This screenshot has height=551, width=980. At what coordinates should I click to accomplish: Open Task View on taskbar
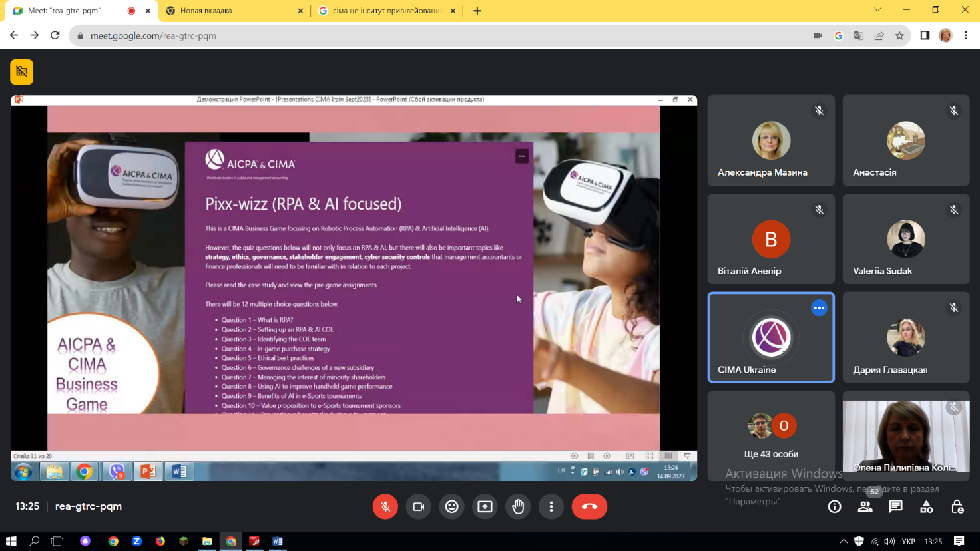coord(57,541)
